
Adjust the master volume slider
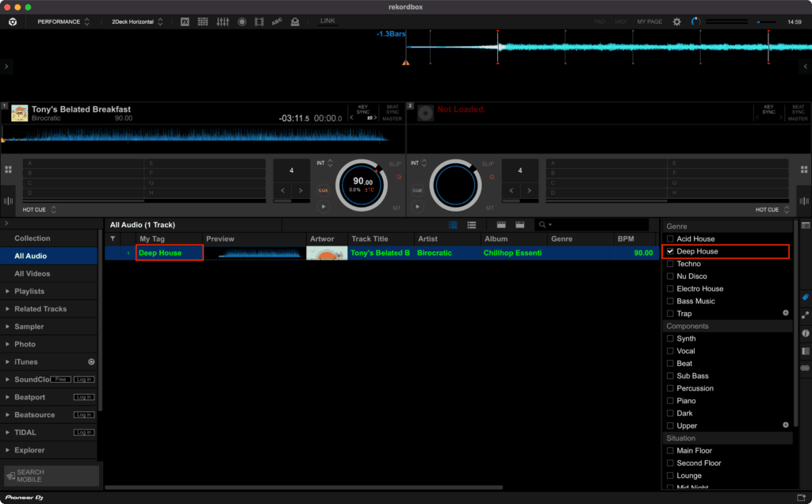(x=759, y=22)
